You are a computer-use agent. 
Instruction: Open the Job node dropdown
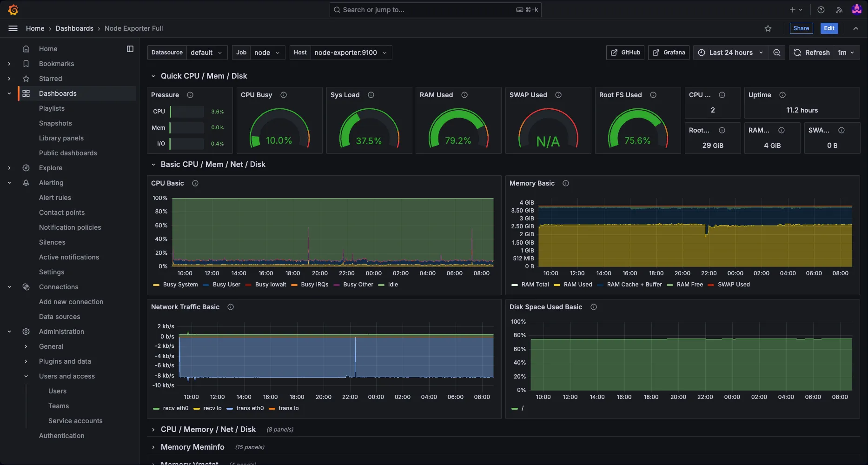point(268,53)
